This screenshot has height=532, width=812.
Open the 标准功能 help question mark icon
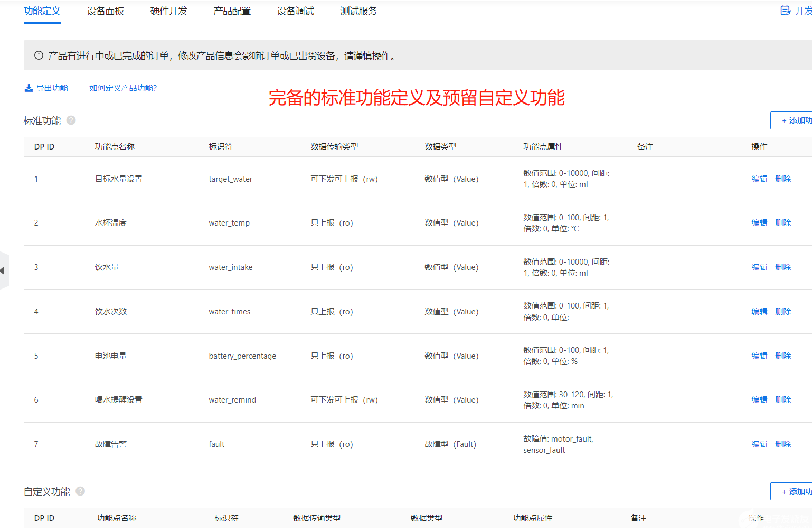[x=71, y=120]
